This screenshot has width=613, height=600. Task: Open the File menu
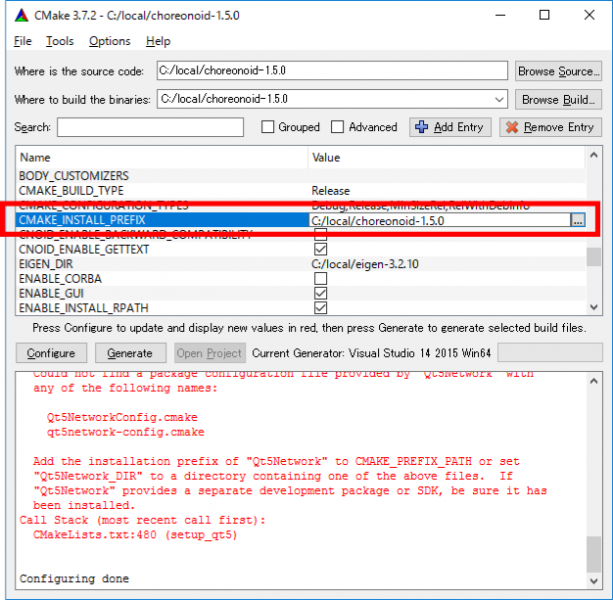[23, 41]
